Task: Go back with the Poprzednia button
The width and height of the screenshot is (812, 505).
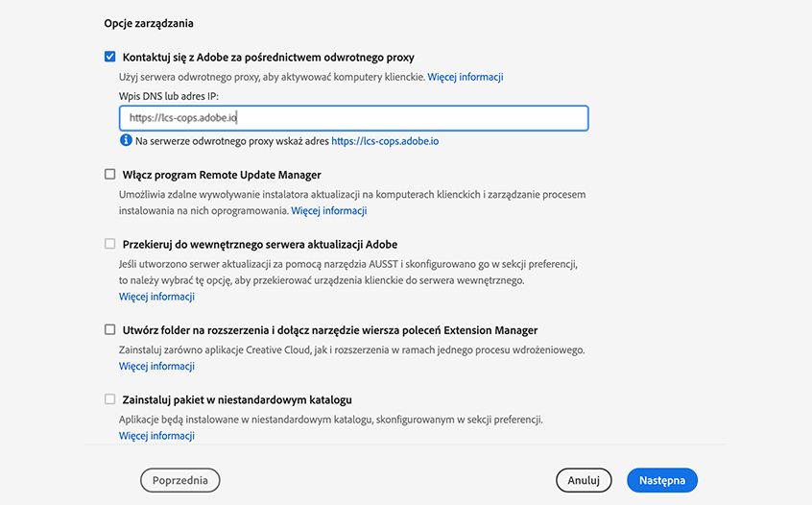Action: tap(180, 480)
